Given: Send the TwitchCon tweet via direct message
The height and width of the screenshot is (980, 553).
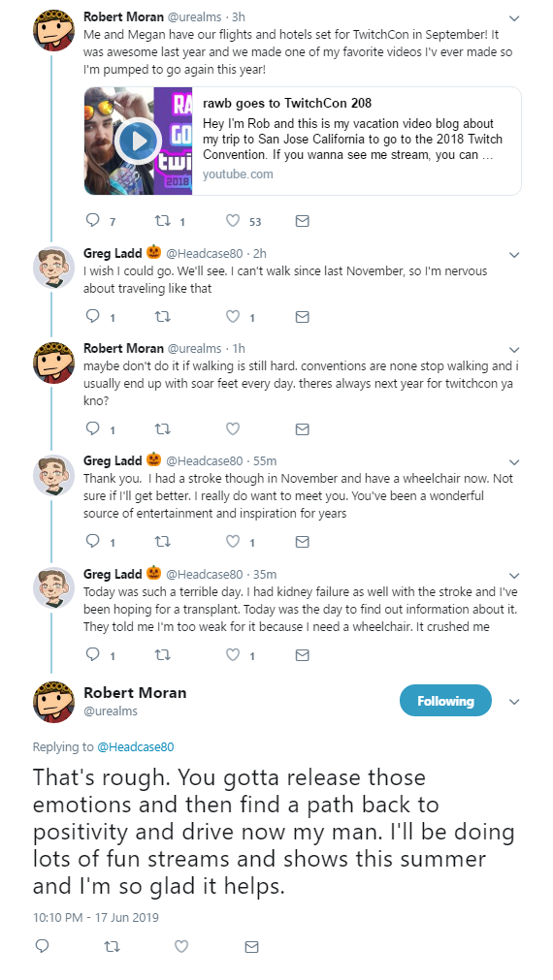Looking at the screenshot, I should point(302,221).
